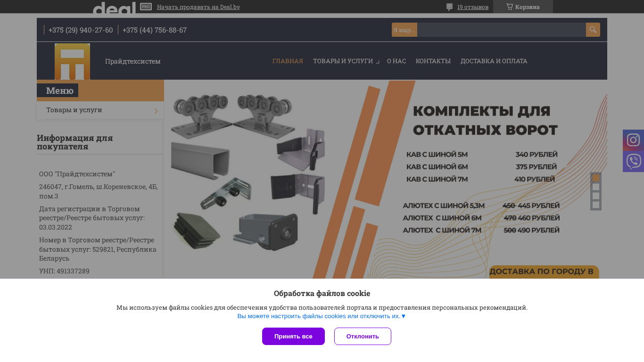Click the PRO badge icon

coord(146,7)
